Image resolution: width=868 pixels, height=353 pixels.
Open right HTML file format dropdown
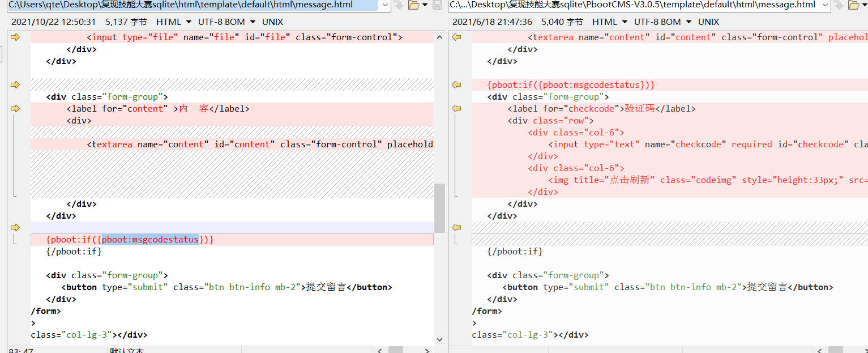click(x=610, y=22)
